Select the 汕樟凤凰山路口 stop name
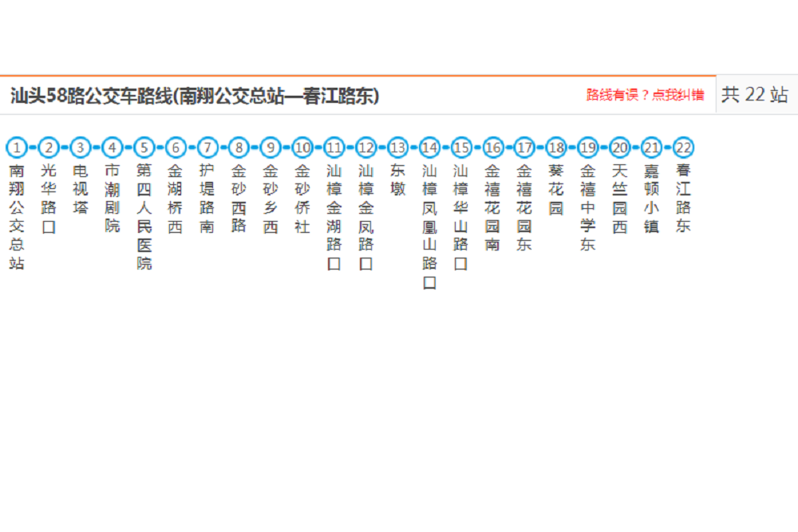798x532 pixels. [429, 227]
